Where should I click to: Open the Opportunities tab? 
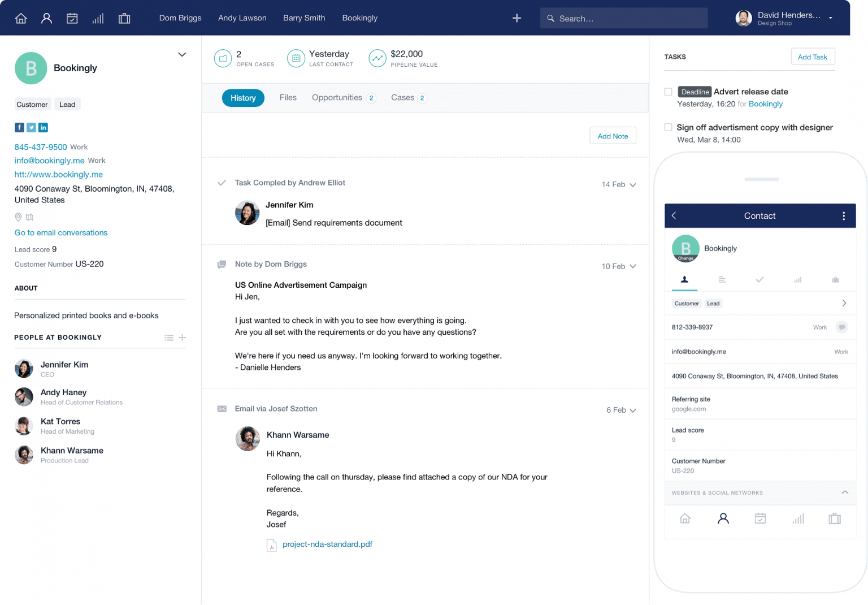tap(337, 97)
